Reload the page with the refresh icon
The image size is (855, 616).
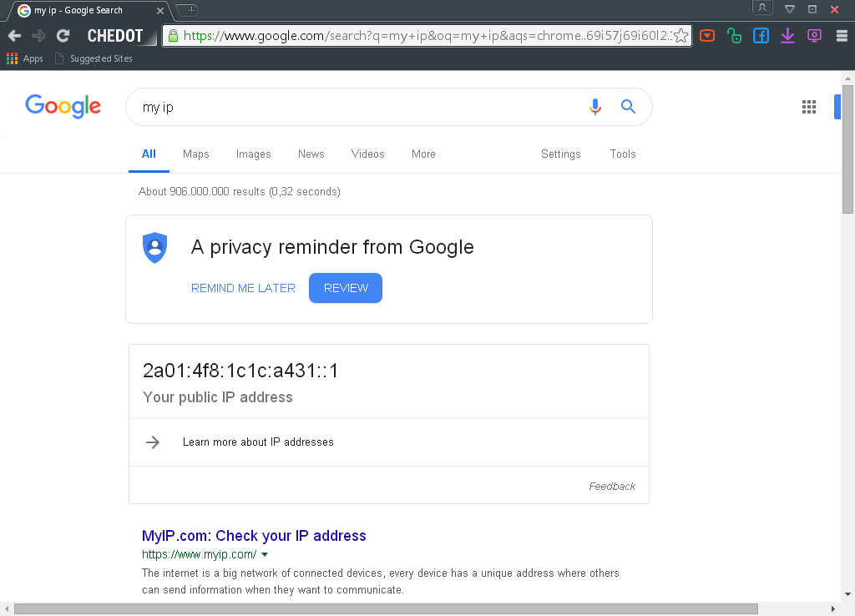(63, 36)
